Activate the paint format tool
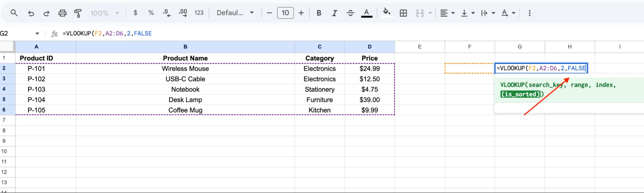Image resolution: width=644 pixels, height=193 pixels. pos(78,13)
